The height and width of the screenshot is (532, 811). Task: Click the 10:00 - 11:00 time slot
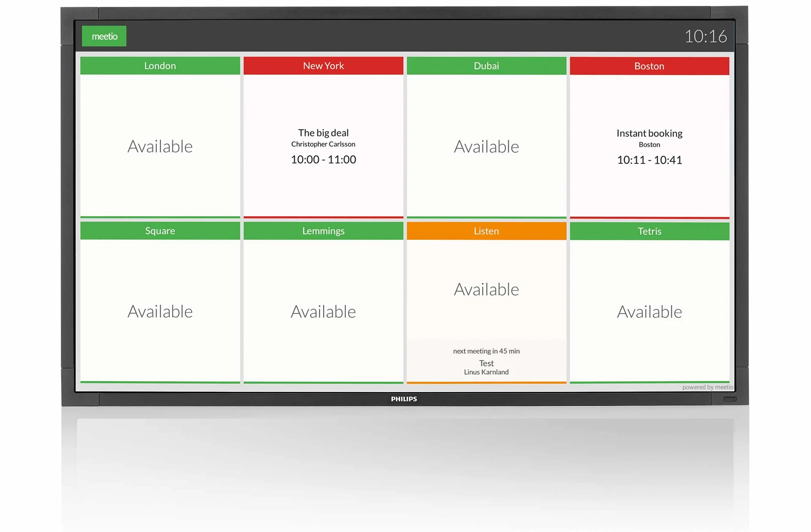click(x=323, y=160)
